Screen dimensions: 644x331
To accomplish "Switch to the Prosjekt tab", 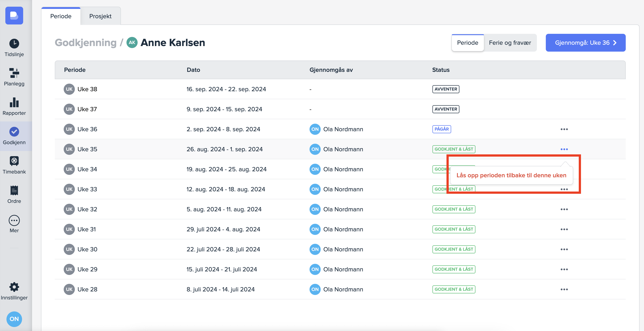I will (100, 16).
